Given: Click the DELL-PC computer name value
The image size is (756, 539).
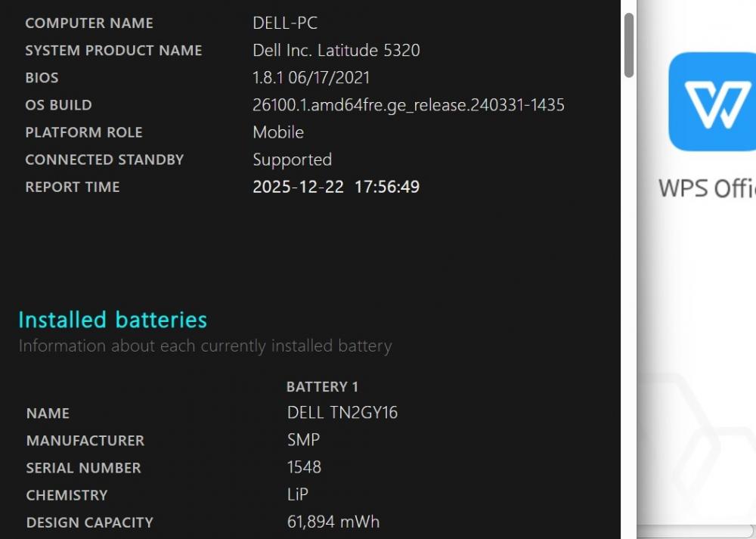Looking at the screenshot, I should click(285, 23).
